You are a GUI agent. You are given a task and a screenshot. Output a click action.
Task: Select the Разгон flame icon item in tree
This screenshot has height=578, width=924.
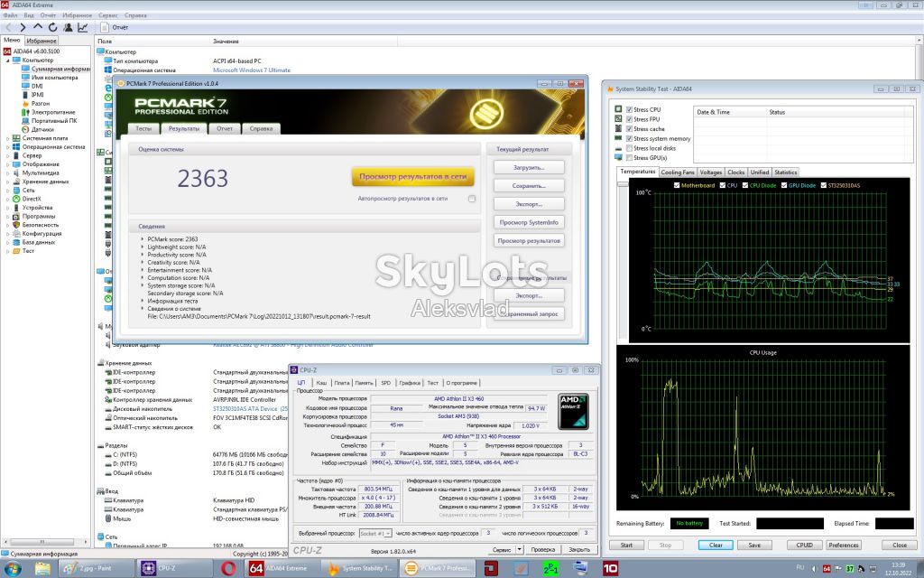coord(25,103)
